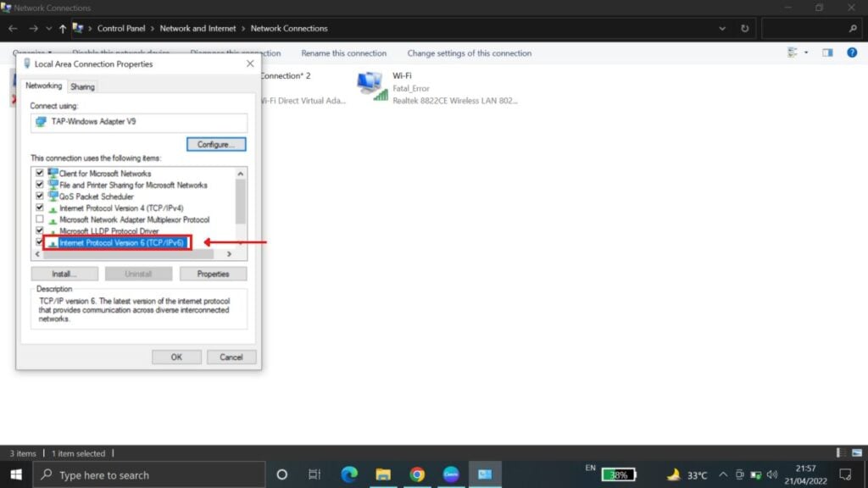
Task: Click the items list scroll up arrow
Action: (x=240, y=174)
